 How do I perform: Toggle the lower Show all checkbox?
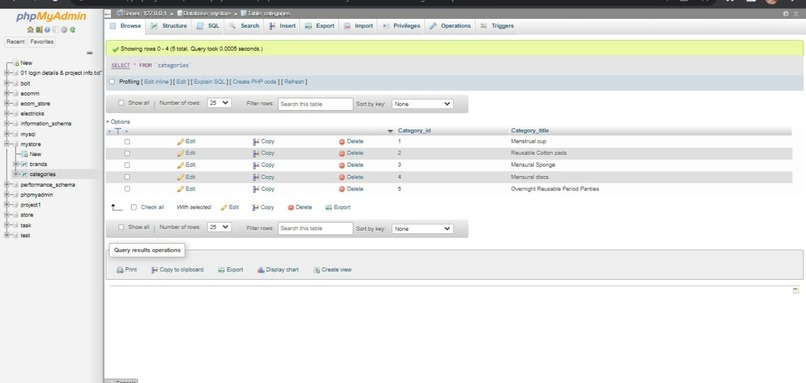[x=121, y=227]
